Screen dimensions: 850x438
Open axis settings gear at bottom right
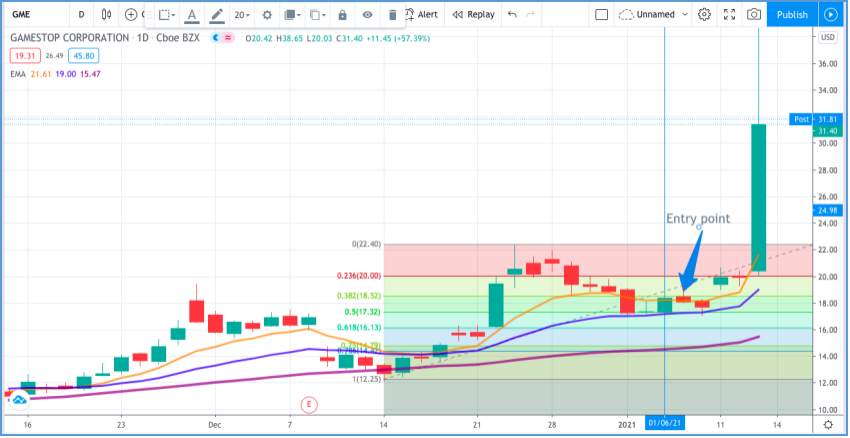coord(828,424)
